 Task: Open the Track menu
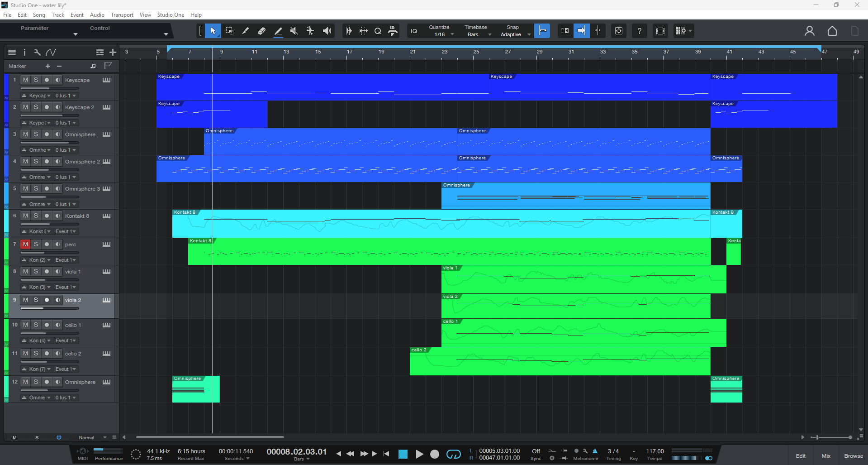(58, 15)
